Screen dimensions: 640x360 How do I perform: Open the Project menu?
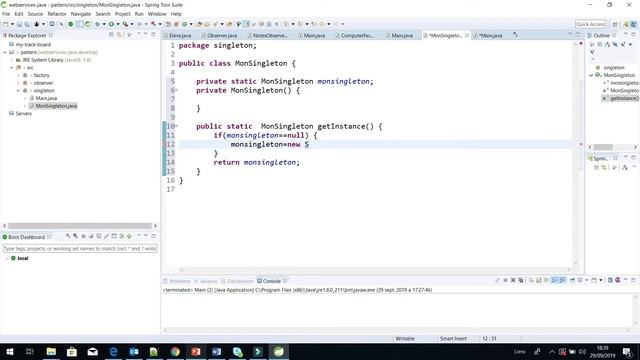(x=122, y=14)
